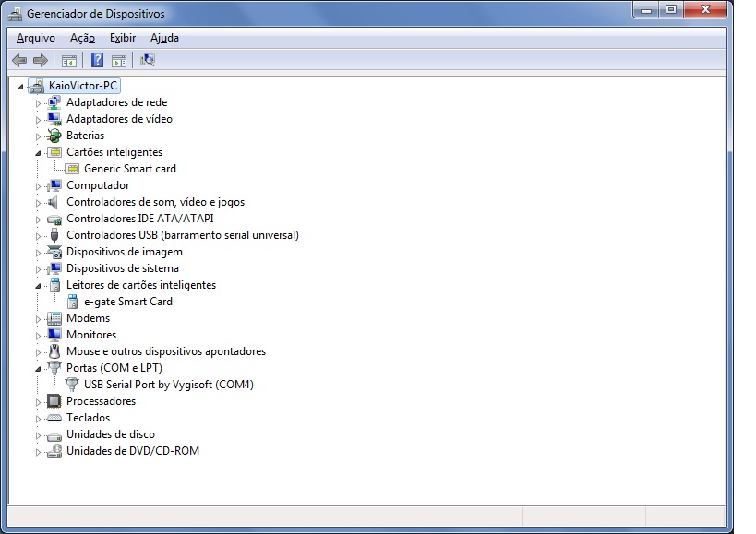Expand the Baterias node arrow
The image size is (756, 534).
pyautogui.click(x=38, y=136)
